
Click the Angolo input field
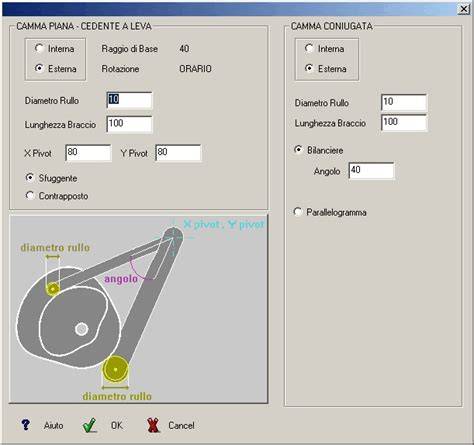(x=371, y=171)
